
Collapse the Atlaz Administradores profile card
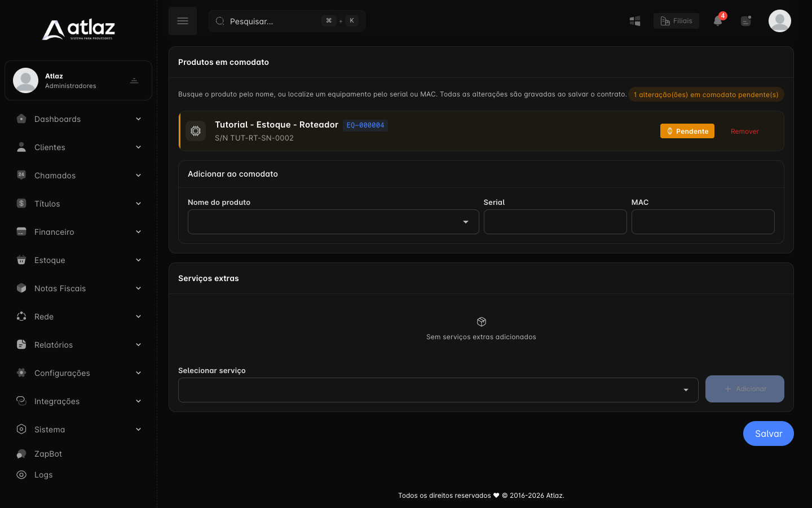[x=134, y=81]
